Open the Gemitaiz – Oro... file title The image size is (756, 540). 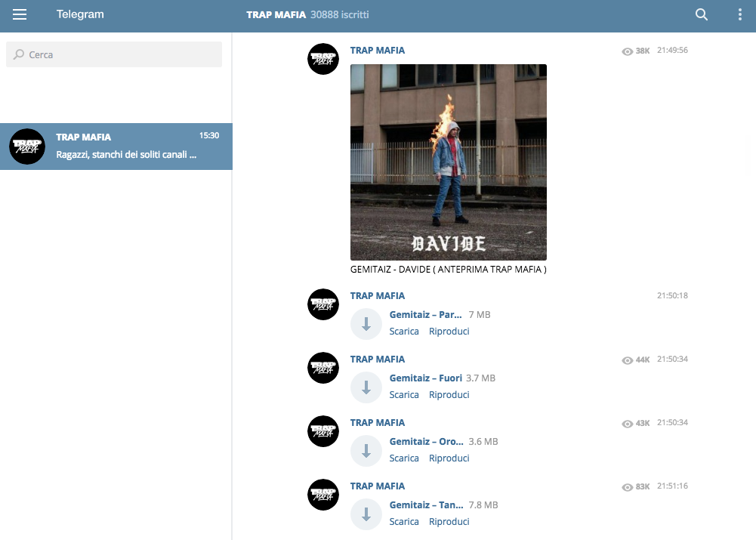click(426, 442)
